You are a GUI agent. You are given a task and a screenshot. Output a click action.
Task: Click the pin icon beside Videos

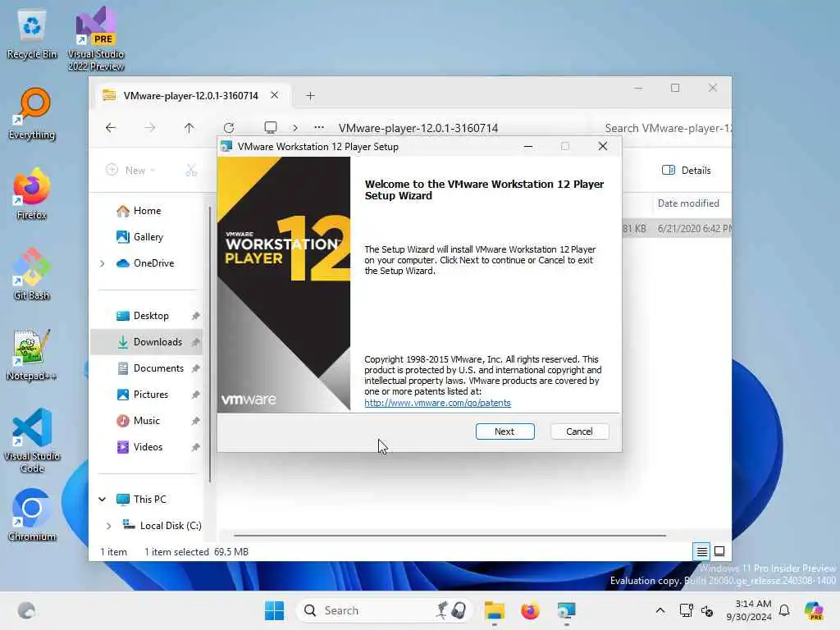click(x=195, y=447)
